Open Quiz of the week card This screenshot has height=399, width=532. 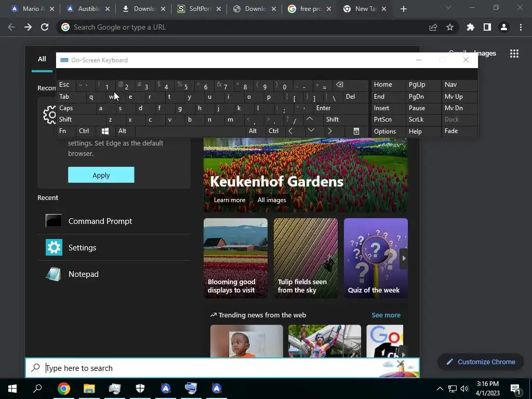376,258
